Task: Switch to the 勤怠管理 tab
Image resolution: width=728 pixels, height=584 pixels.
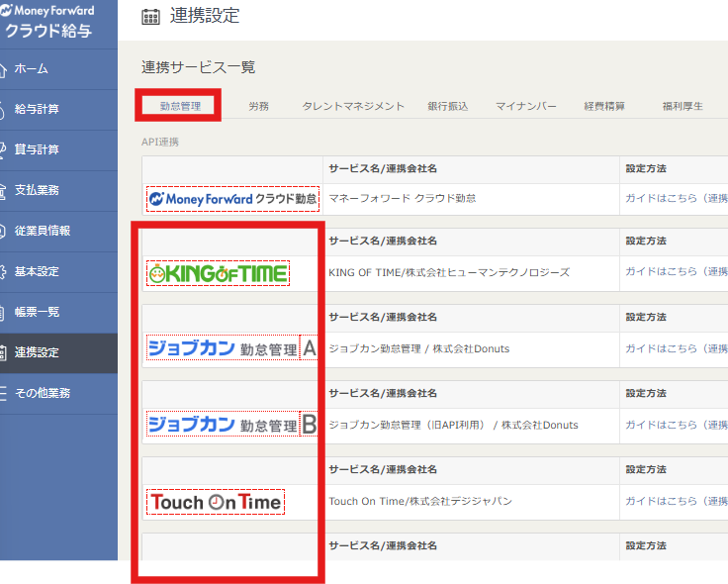Action: [178, 106]
